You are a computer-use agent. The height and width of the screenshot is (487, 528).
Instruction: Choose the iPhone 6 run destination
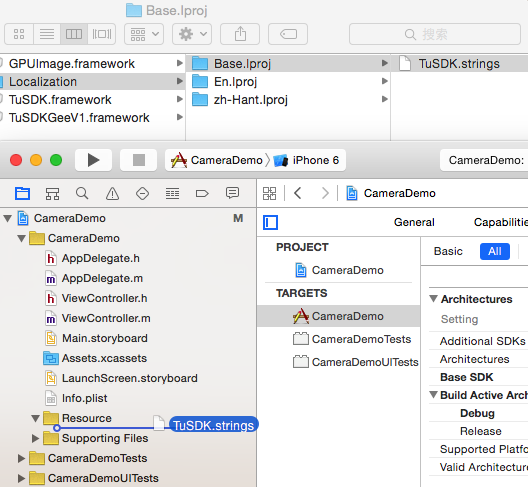pyautogui.click(x=306, y=160)
